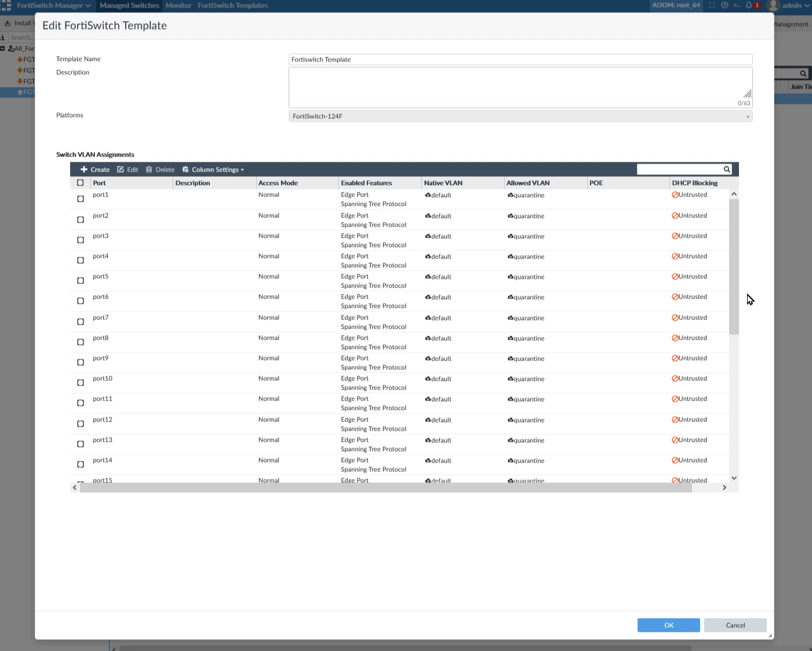Switch to the Managed Switches tab

pos(129,5)
